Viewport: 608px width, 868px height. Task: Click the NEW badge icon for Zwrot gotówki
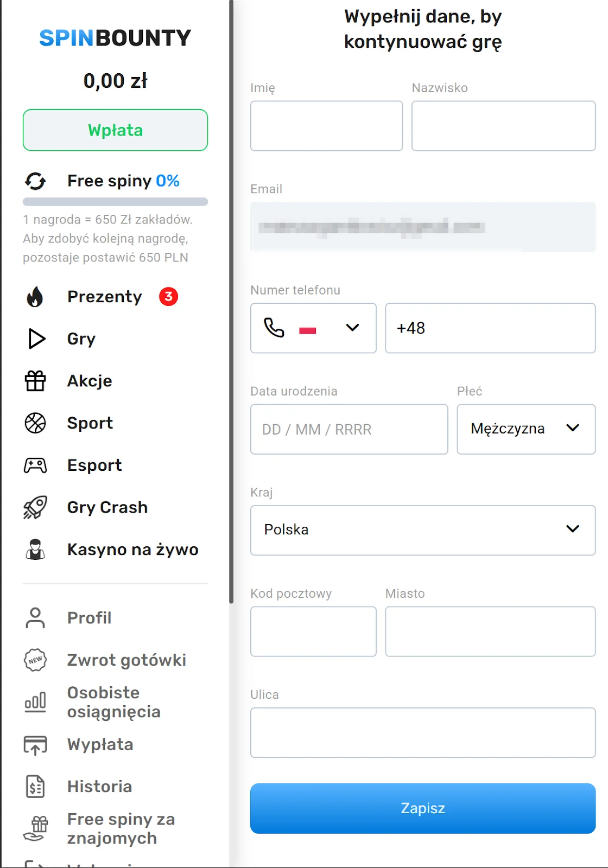tap(35, 660)
